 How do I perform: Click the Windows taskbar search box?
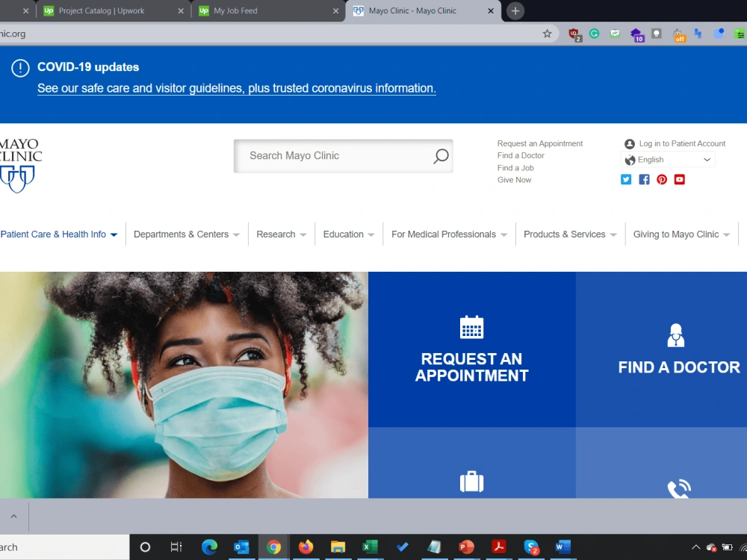coord(64,547)
